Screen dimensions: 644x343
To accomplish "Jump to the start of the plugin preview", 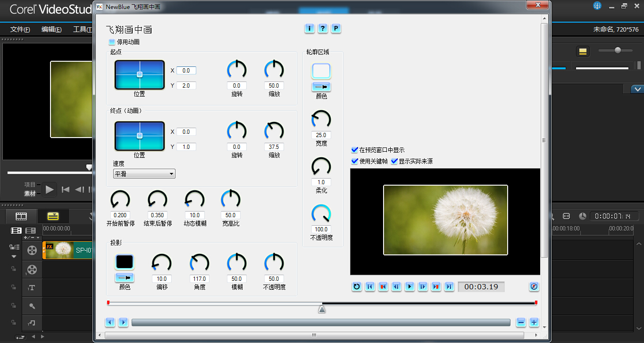I will 370,286.
